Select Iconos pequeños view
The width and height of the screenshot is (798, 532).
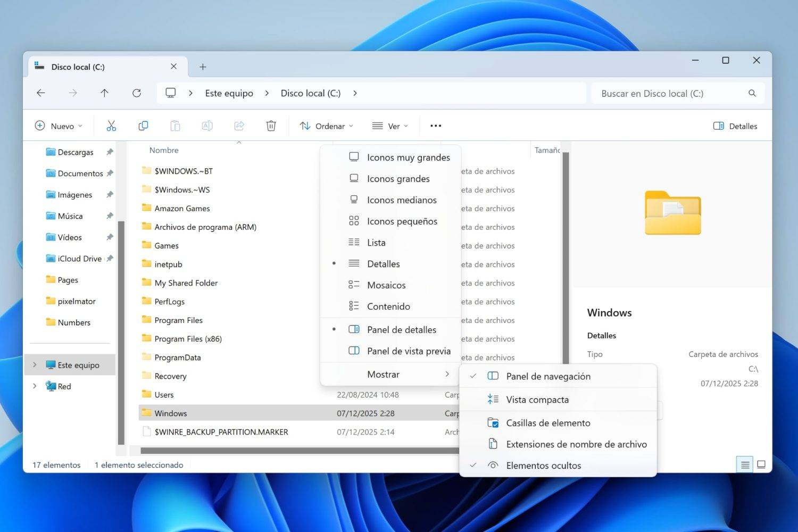click(x=390, y=221)
